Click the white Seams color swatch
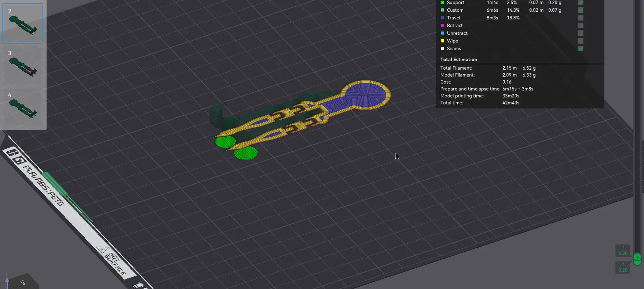Image resolution: width=644 pixels, height=289 pixels. point(442,49)
